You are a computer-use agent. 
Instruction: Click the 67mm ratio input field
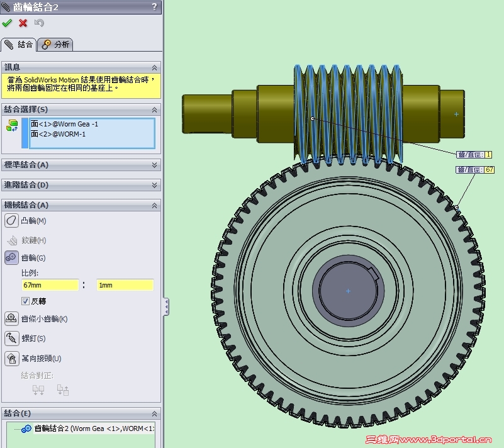click(50, 285)
